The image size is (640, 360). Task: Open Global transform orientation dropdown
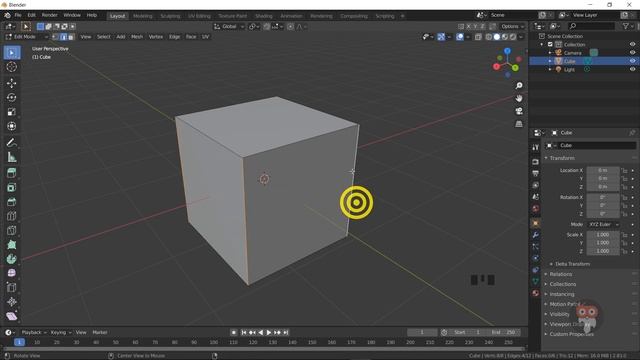pyautogui.click(x=229, y=27)
